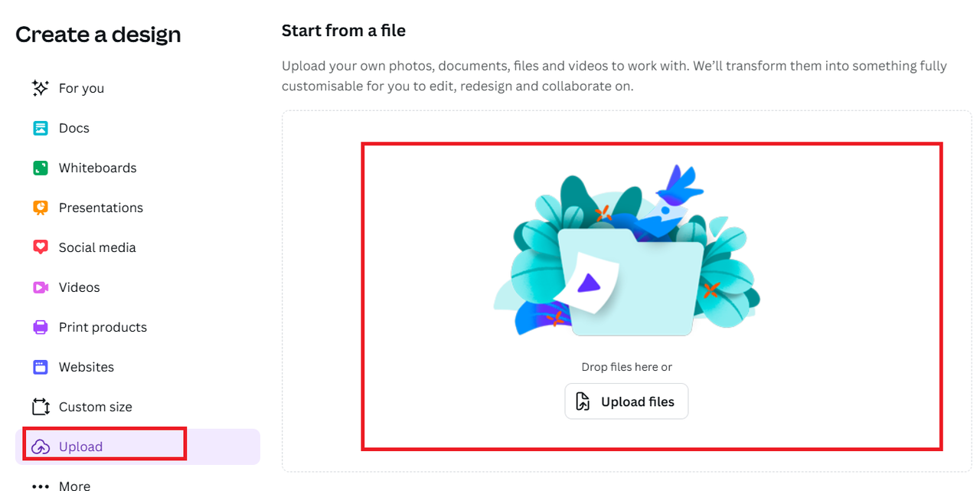
Task: Select the orange Presentations icon
Action: 41,208
